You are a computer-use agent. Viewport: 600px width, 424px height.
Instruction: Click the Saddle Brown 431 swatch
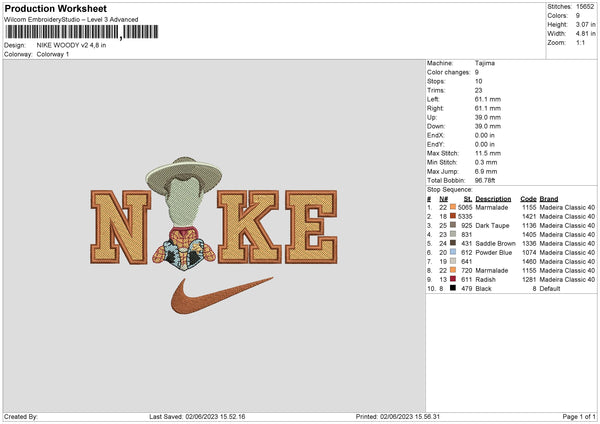(x=453, y=243)
